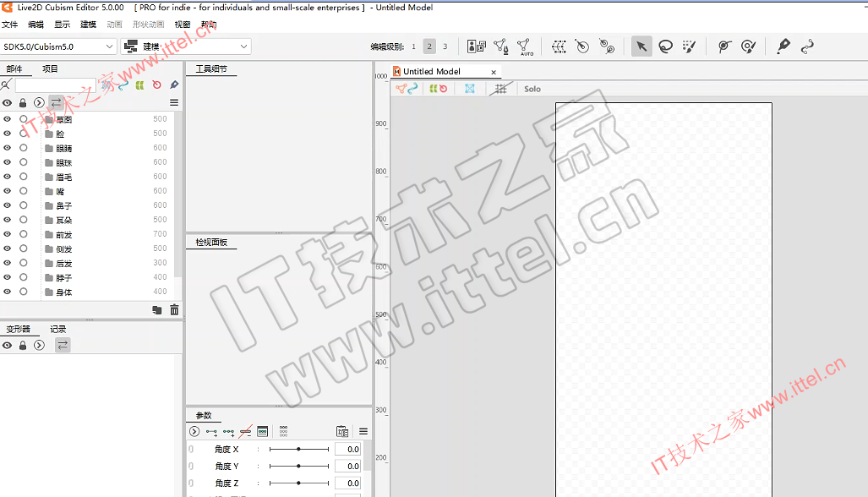Click the parts search input field
The height and width of the screenshot is (497, 868).
coord(55,85)
